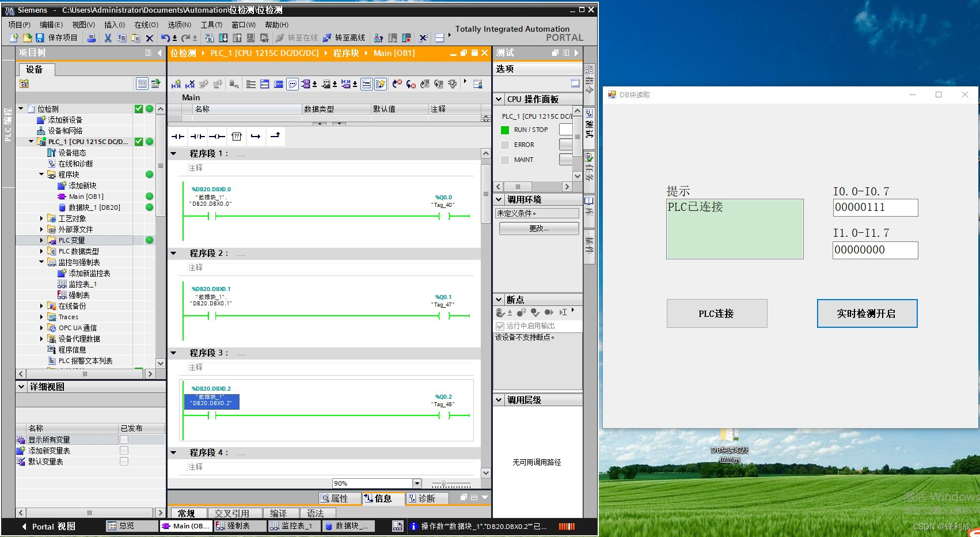Open 监控表_1 from the bottom taskbar

(293, 526)
